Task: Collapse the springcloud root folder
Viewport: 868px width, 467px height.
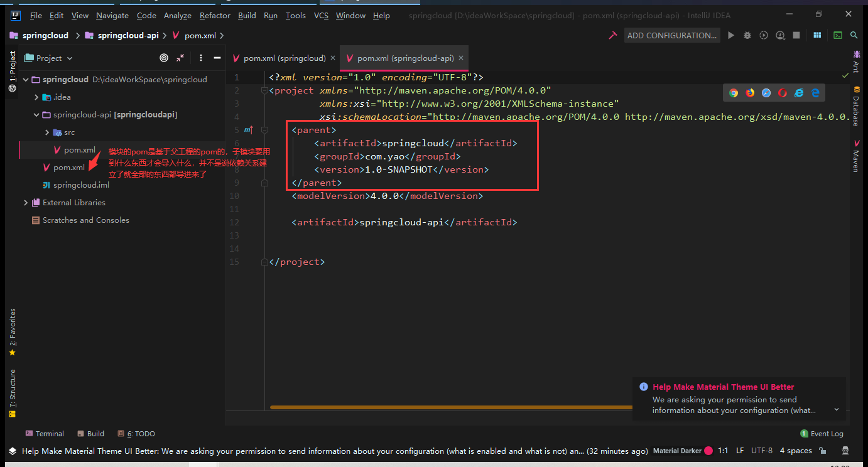Action: click(26, 80)
